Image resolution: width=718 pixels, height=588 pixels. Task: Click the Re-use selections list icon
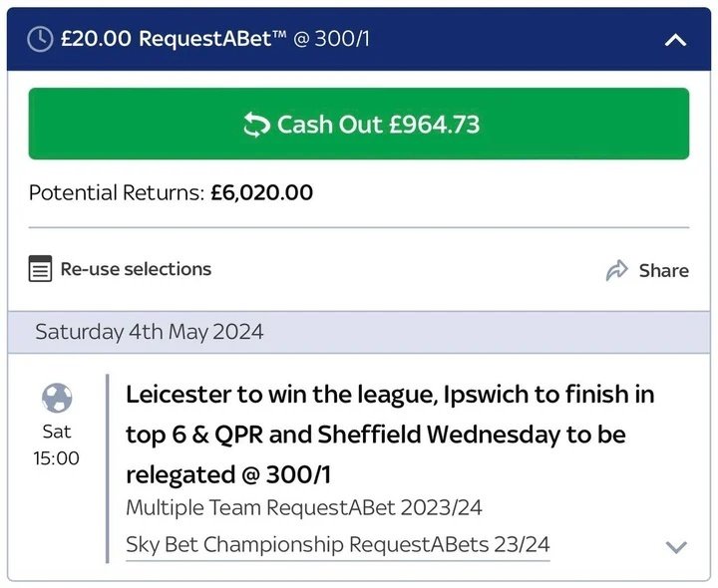[x=40, y=269]
